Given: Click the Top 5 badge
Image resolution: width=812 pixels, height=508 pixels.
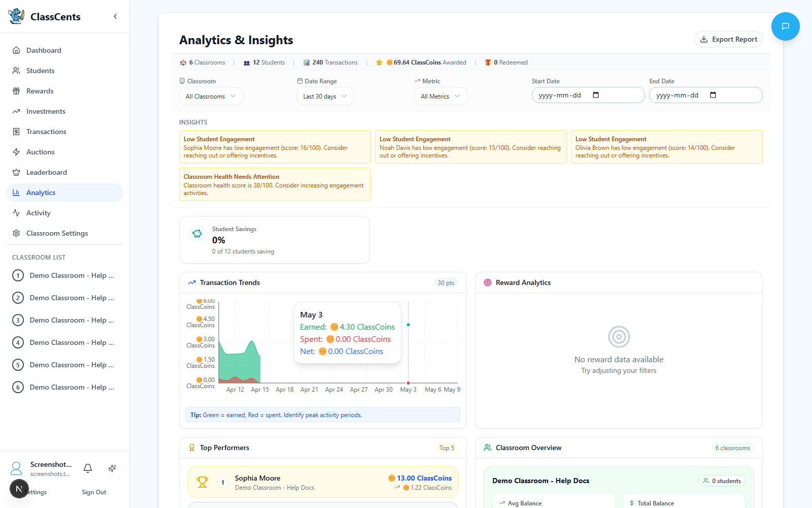Looking at the screenshot, I should (x=447, y=448).
